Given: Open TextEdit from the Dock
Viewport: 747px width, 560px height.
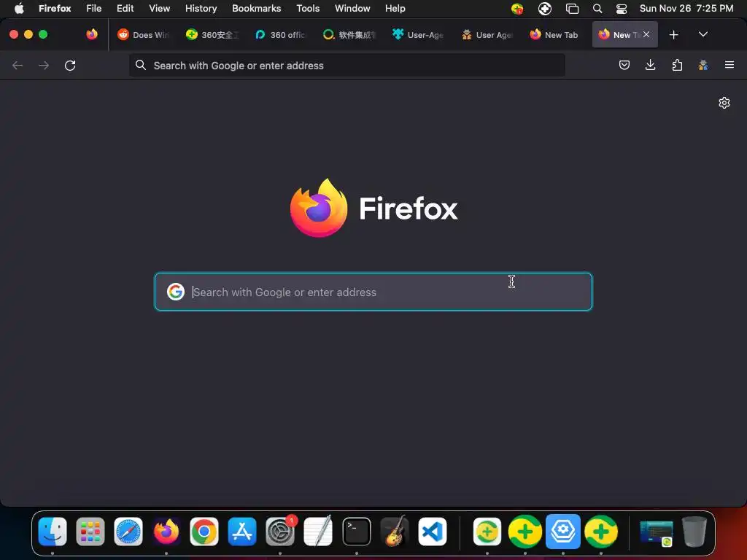Looking at the screenshot, I should point(318,532).
